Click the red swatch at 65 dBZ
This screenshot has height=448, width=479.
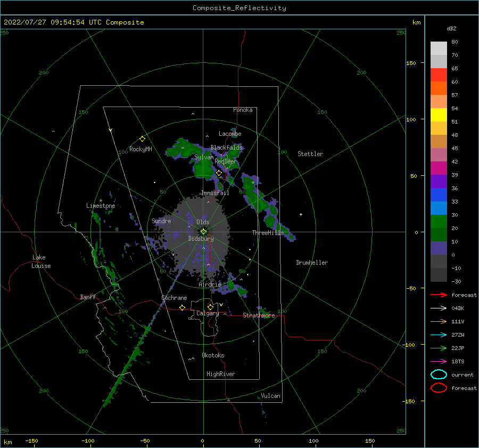click(x=439, y=75)
